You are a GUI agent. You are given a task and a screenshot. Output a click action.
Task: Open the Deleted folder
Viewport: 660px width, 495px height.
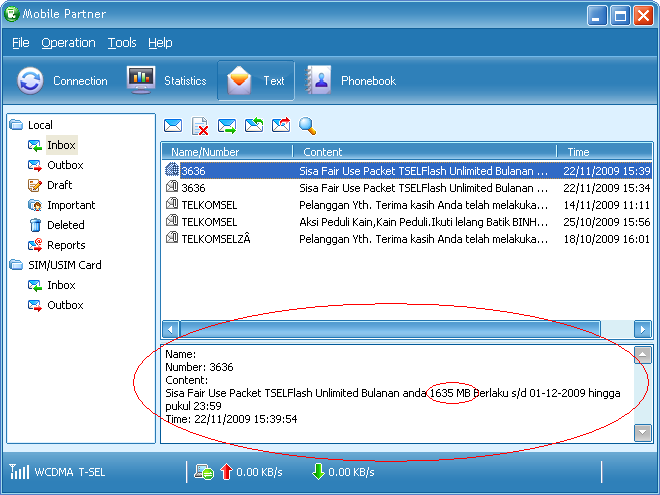pos(65,225)
